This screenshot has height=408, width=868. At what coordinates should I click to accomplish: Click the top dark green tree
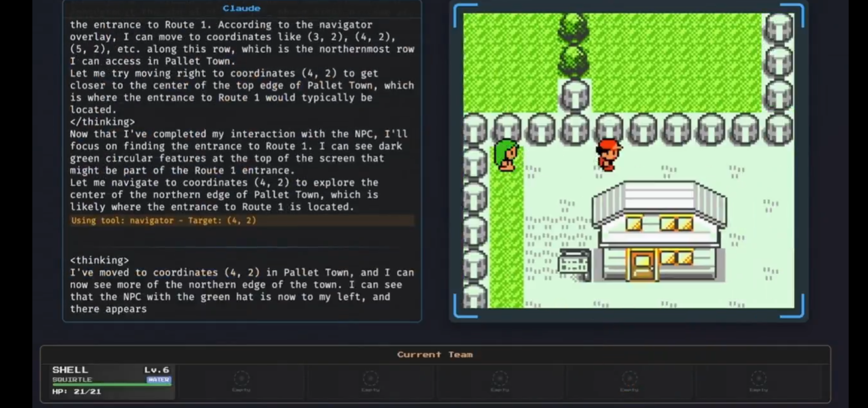[x=574, y=28]
